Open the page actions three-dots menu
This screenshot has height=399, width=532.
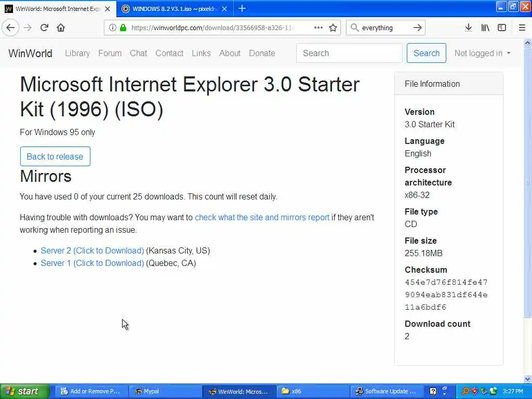(x=318, y=28)
